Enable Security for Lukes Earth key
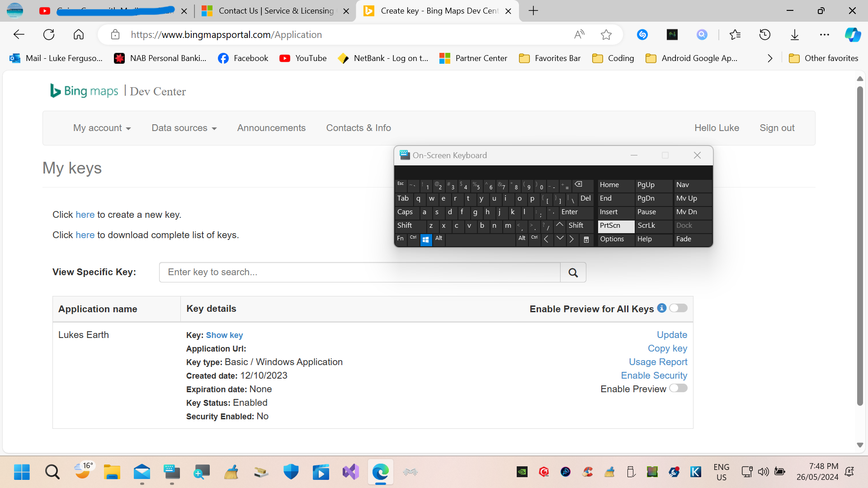Screen dimensions: 868x488 click(x=654, y=375)
